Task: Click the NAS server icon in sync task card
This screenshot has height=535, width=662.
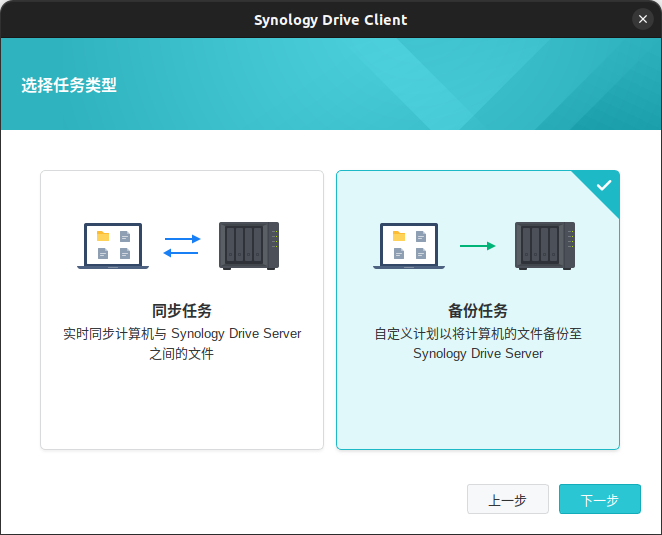Action: click(249, 246)
